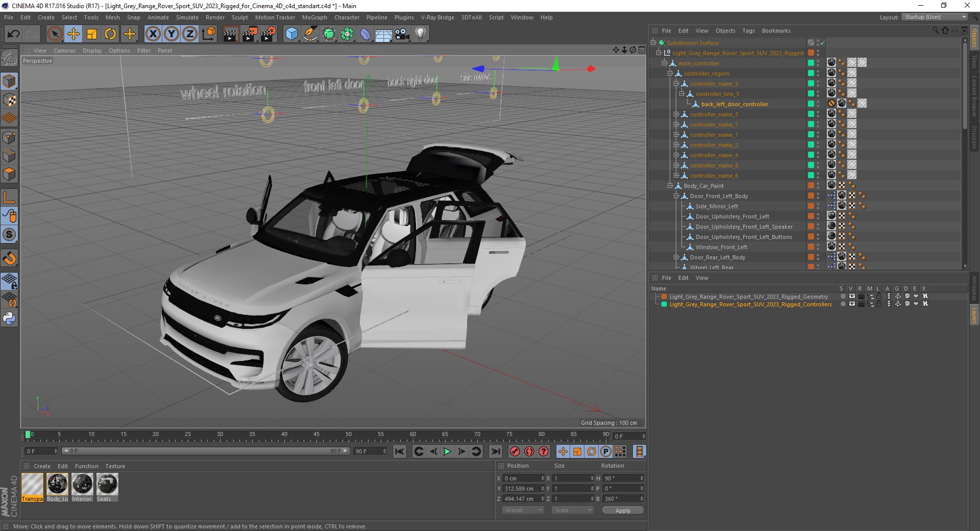Select the Move tool in top toolbar

(73, 34)
